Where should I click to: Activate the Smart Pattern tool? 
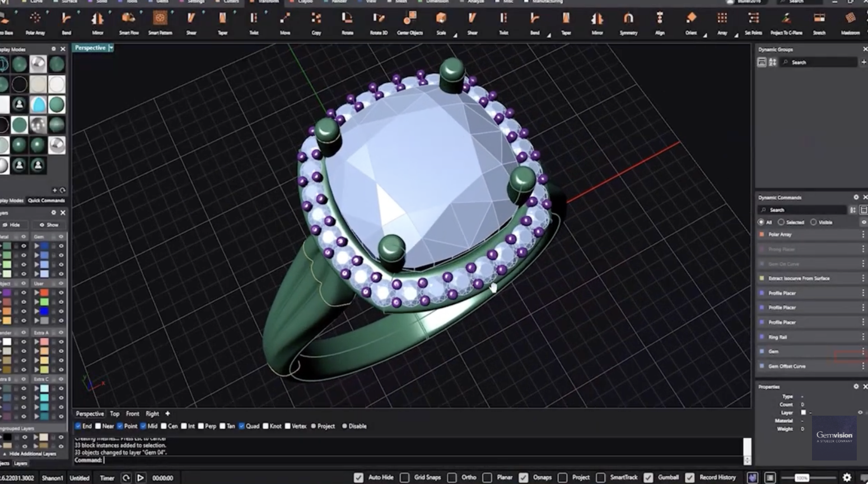coord(160,23)
